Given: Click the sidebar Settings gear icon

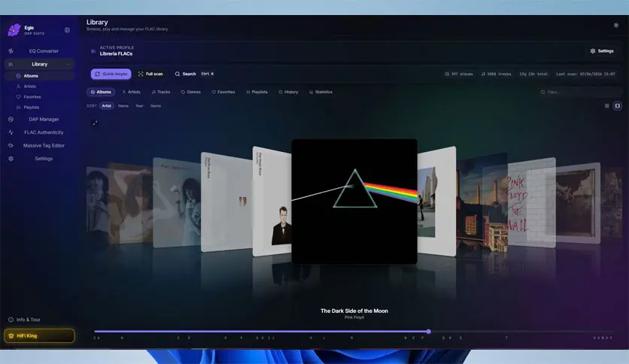Looking at the screenshot, I should [x=11, y=159].
